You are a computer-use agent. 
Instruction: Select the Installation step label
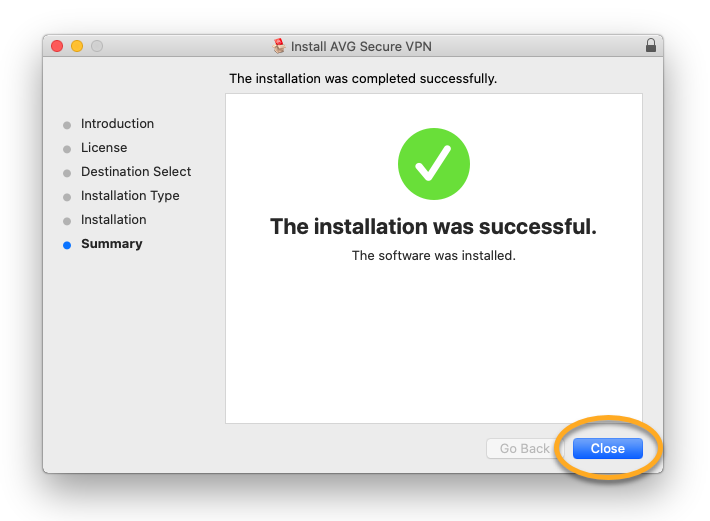(114, 220)
